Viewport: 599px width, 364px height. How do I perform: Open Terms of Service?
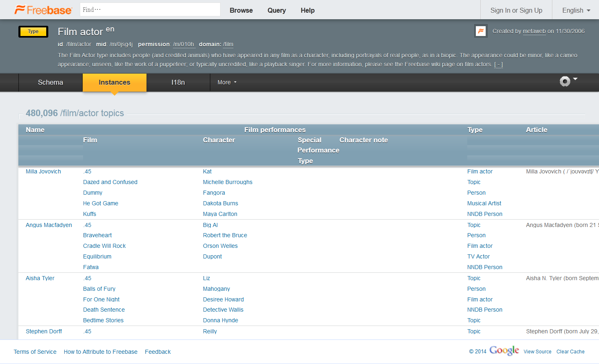[35, 352]
